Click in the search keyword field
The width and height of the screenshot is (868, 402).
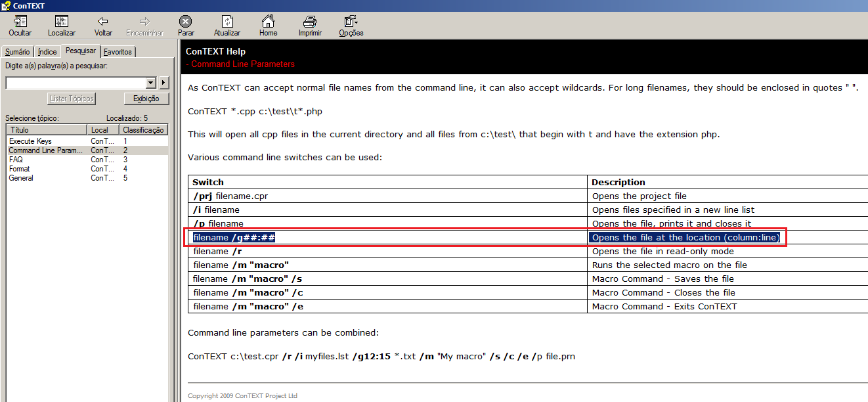(75, 83)
